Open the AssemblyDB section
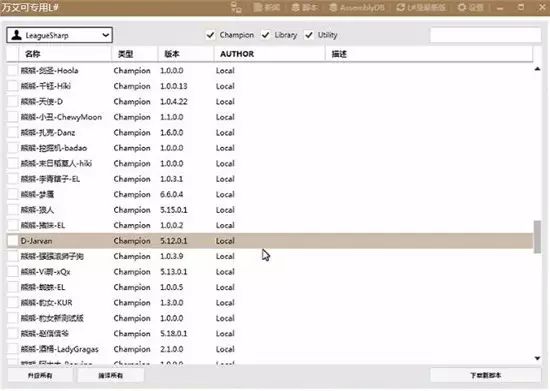This screenshot has width=550, height=391. coord(357,7)
